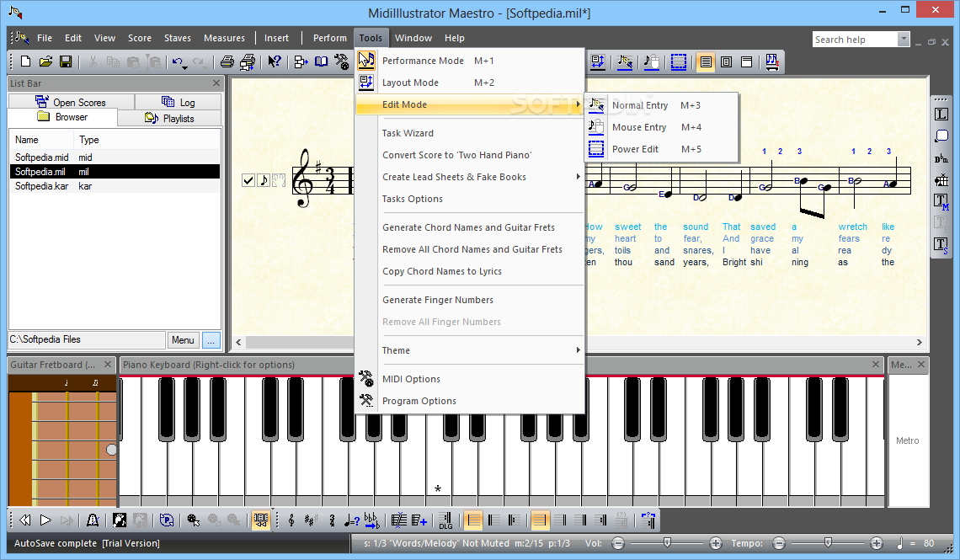Click the Power Edit dashed-rectangle toolbar icon
The height and width of the screenshot is (560, 960).
(679, 61)
